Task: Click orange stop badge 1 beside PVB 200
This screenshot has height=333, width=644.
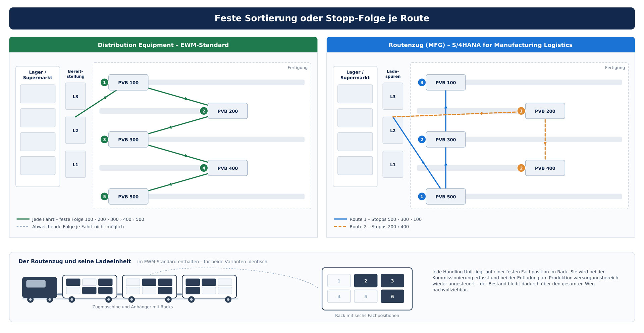Action: coord(521,111)
